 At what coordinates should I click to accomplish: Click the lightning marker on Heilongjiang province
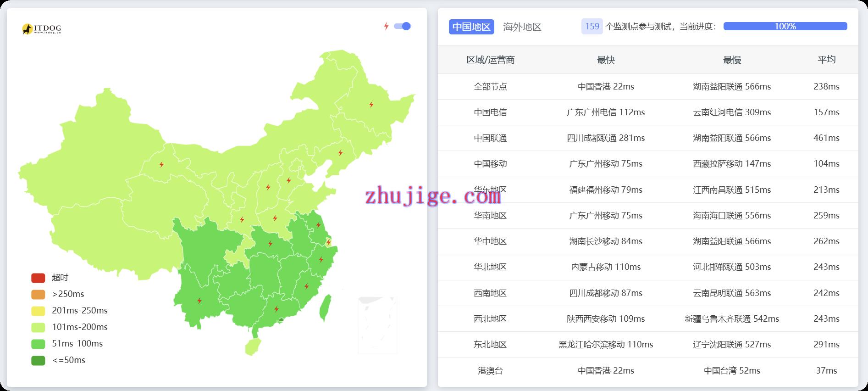371,105
